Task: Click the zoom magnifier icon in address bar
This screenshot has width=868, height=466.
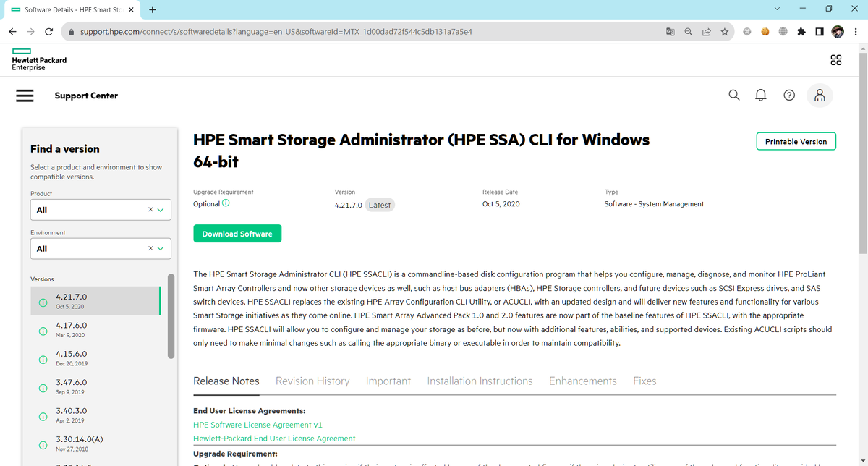Action: click(688, 32)
